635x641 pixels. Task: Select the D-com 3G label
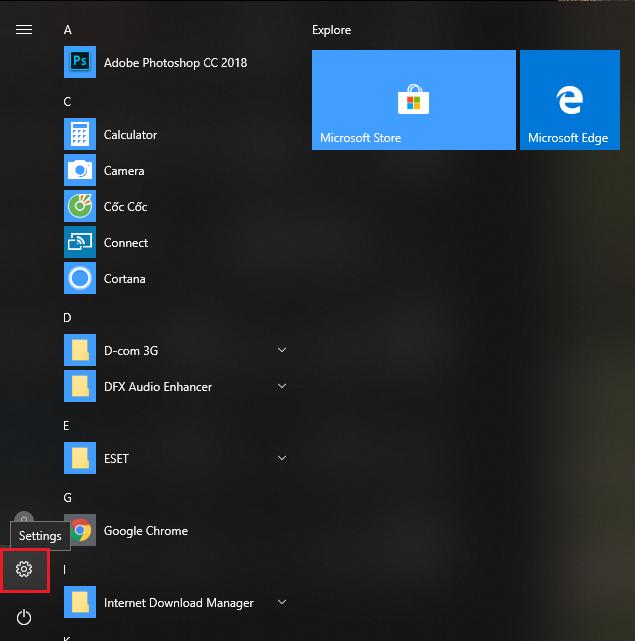[x=131, y=350]
